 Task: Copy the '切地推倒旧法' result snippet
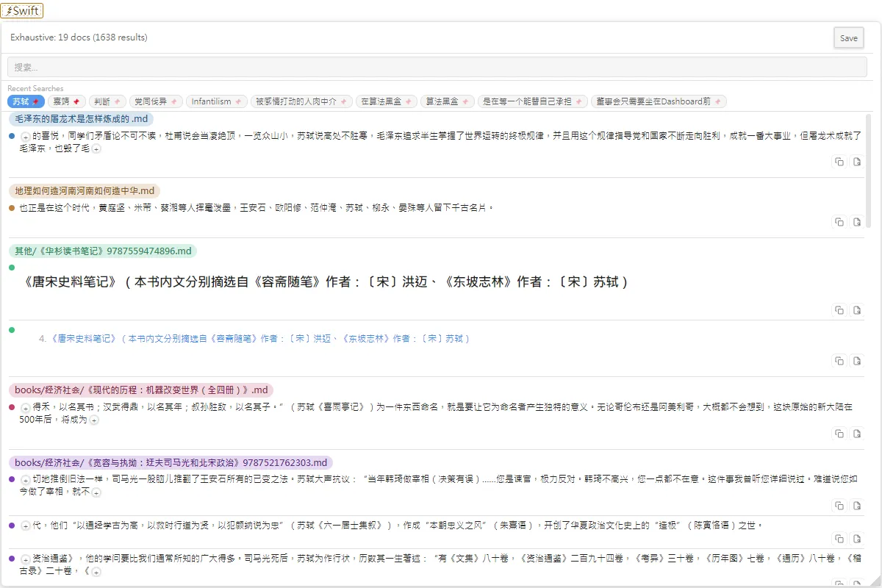[839, 506]
